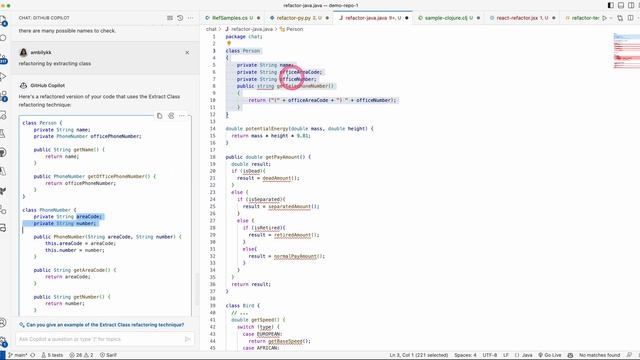Click the potentialEnergy method name
The image size is (640, 360).
coord(266,129)
